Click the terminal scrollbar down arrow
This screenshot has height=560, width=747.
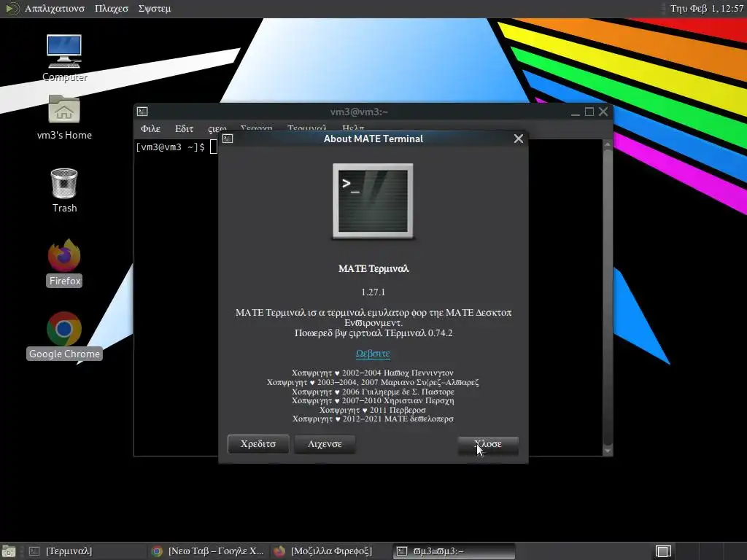click(608, 451)
